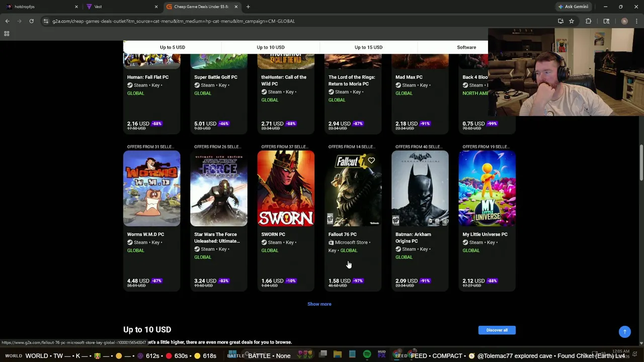
Task: Click the 4.48 USD Worms price
Action: [x=138, y=281]
